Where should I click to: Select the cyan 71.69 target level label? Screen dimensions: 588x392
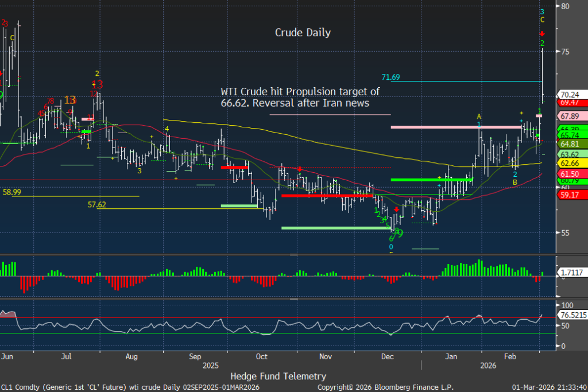tap(391, 77)
